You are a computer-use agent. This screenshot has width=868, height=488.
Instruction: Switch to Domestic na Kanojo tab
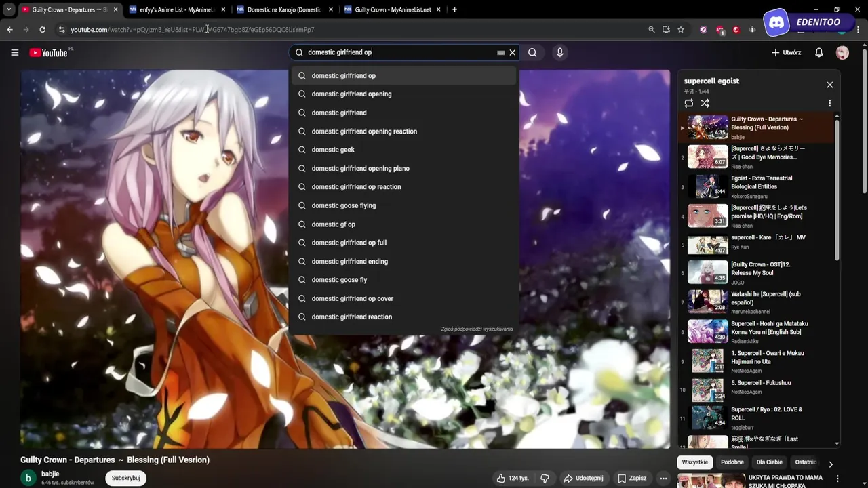284,9
